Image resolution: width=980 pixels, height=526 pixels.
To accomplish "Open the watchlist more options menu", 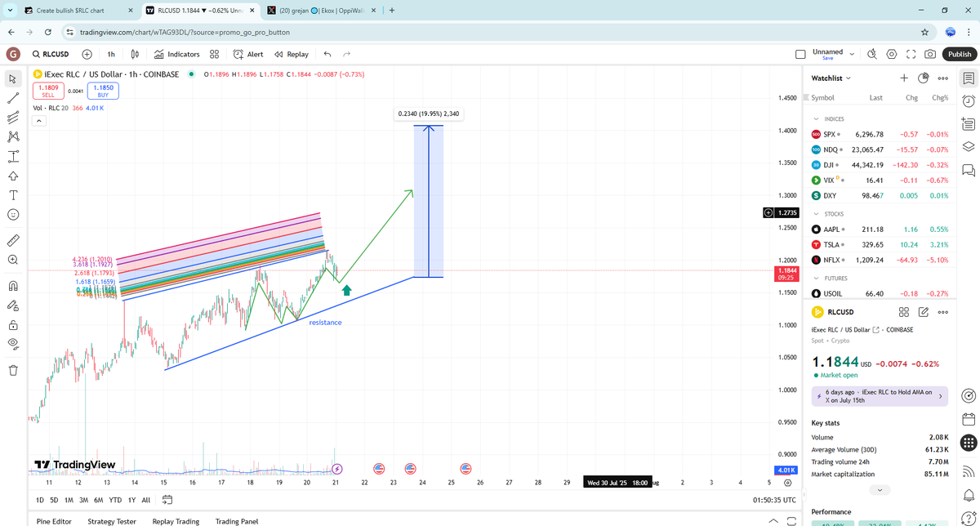I will click(942, 78).
